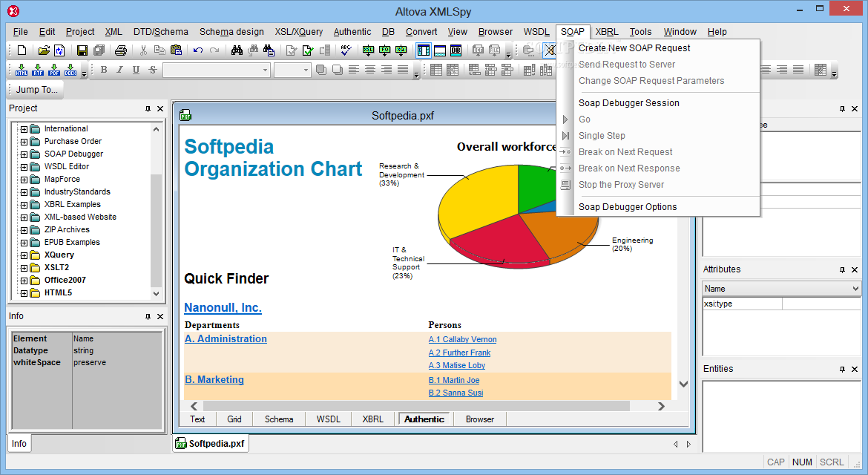Save the file with the floppy disk icon
The height and width of the screenshot is (475, 868).
(82, 50)
